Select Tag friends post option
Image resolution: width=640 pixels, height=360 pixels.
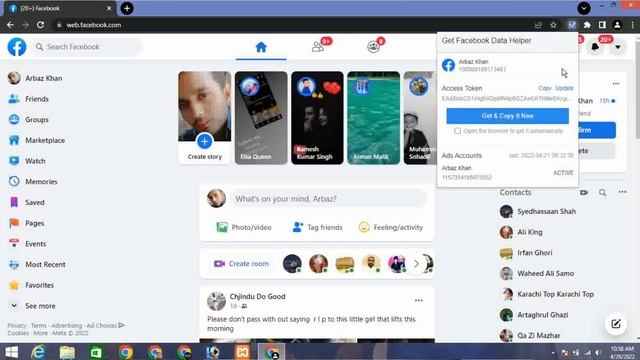318,227
